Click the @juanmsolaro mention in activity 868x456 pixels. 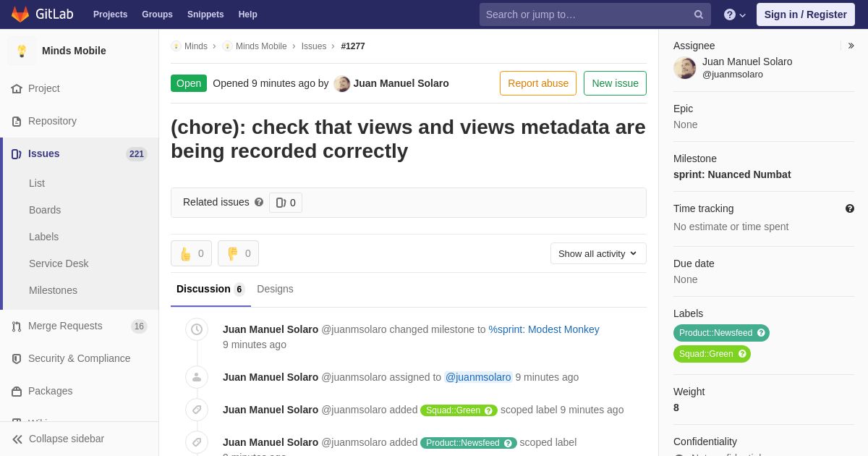pyautogui.click(x=478, y=377)
